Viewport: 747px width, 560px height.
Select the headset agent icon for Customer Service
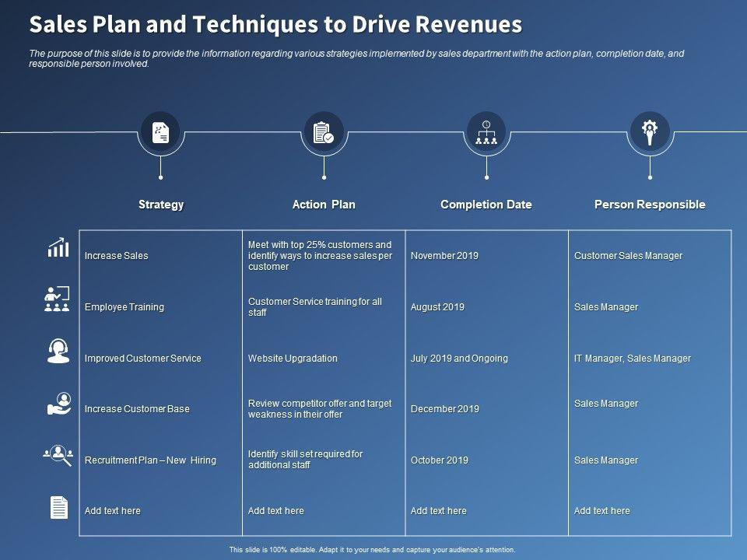pyautogui.click(x=58, y=351)
